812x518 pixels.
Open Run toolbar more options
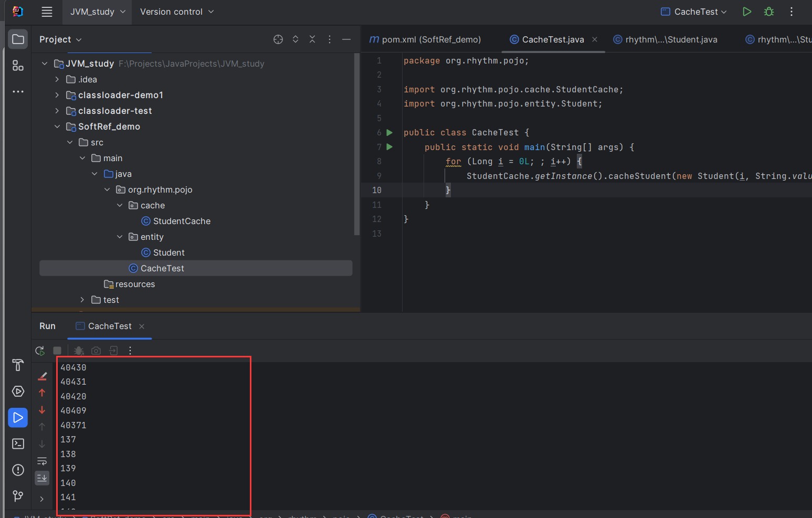click(130, 350)
